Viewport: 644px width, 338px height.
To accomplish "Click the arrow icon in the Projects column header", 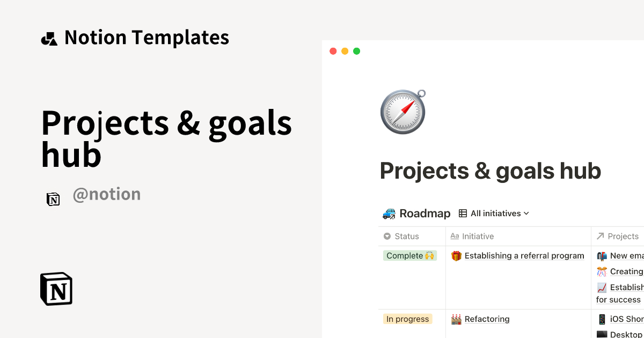I will [x=600, y=236].
